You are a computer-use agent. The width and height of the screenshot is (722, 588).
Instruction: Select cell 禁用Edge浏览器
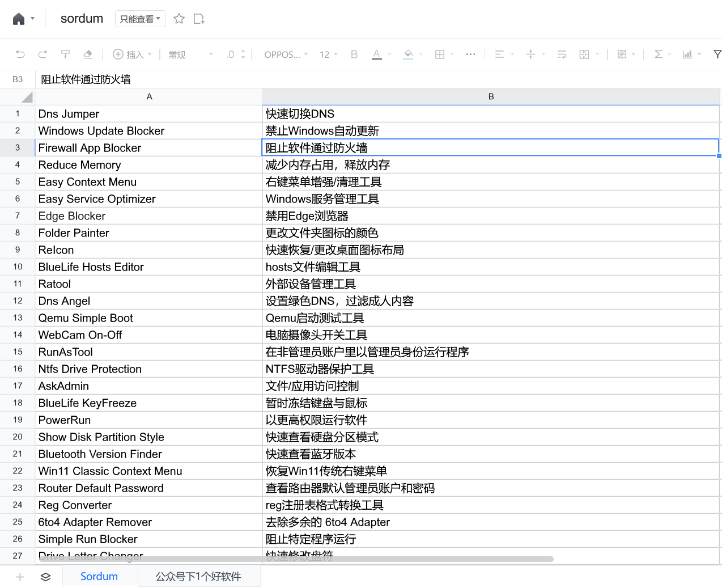(x=491, y=216)
